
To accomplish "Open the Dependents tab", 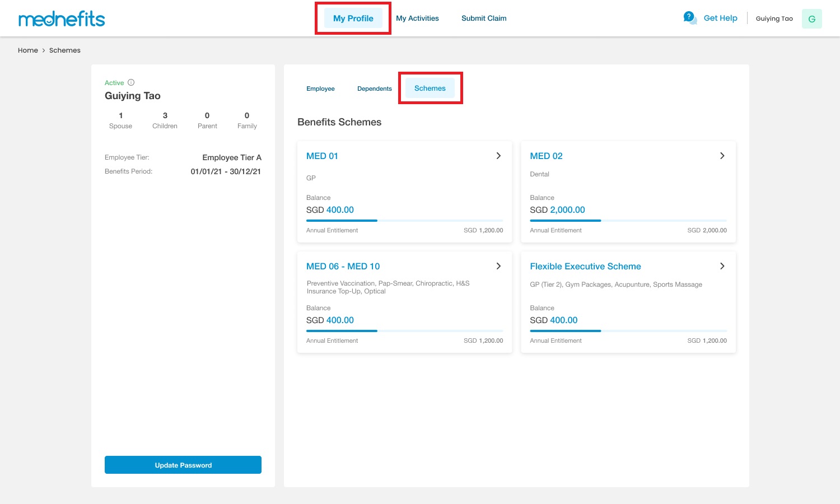I will click(374, 88).
